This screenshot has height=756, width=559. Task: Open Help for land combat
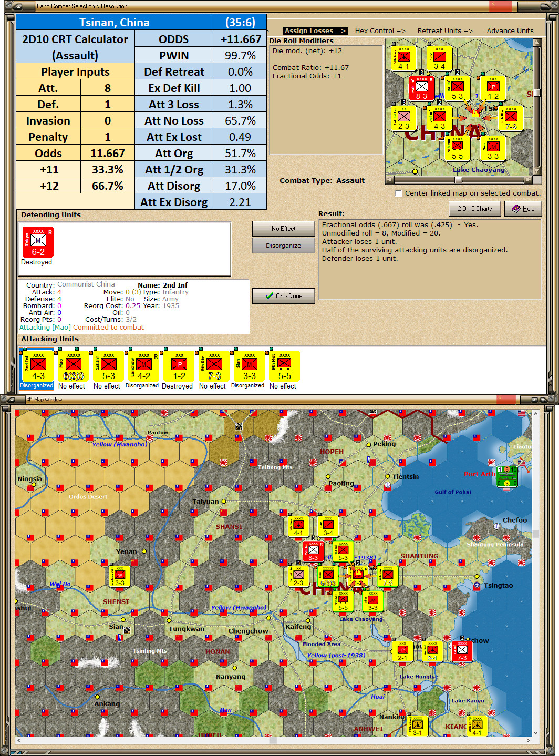point(523,209)
